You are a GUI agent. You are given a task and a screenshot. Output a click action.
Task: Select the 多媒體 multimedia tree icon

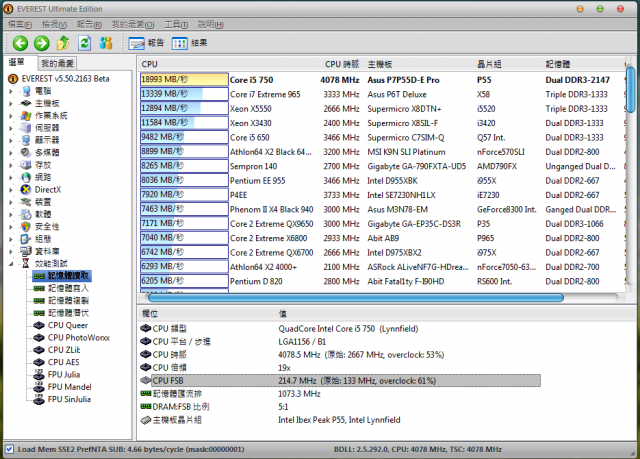click(x=26, y=153)
